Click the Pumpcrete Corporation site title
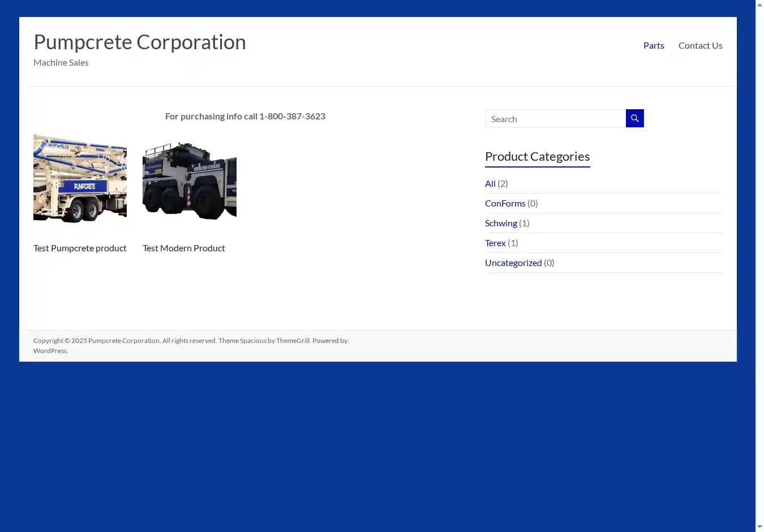This screenshot has width=764, height=532. tap(140, 42)
